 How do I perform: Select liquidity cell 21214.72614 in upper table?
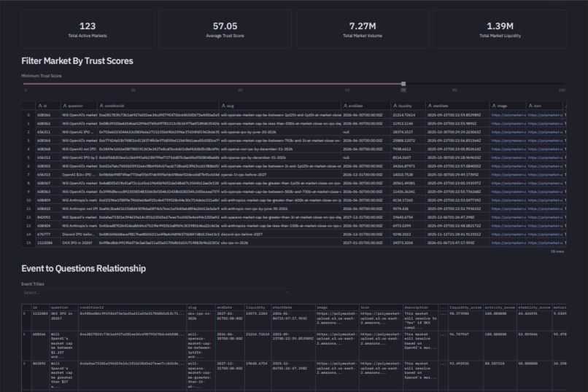(408, 115)
